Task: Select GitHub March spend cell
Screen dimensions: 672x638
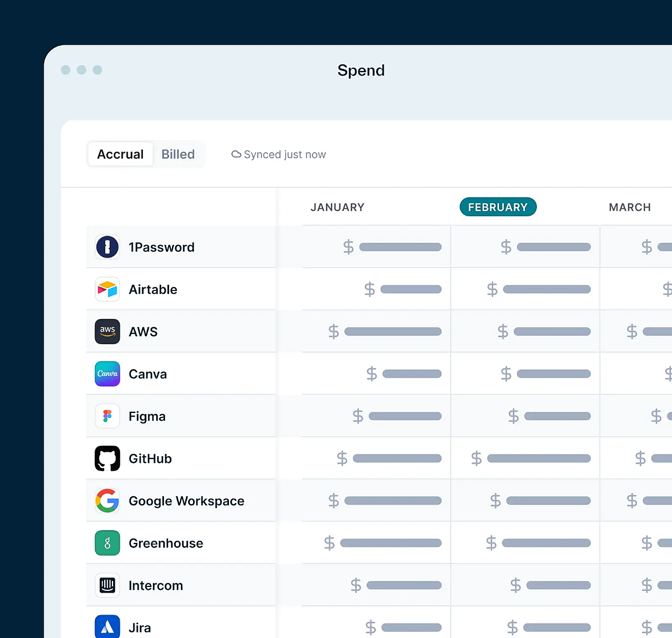Action: 636,458
